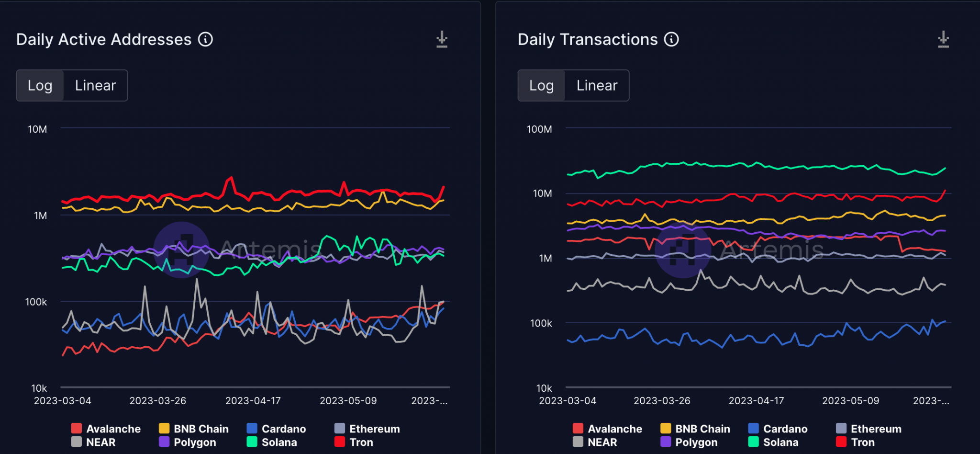Toggle Cardano in the left chart legend
This screenshot has height=454, width=980.
pyautogui.click(x=283, y=429)
